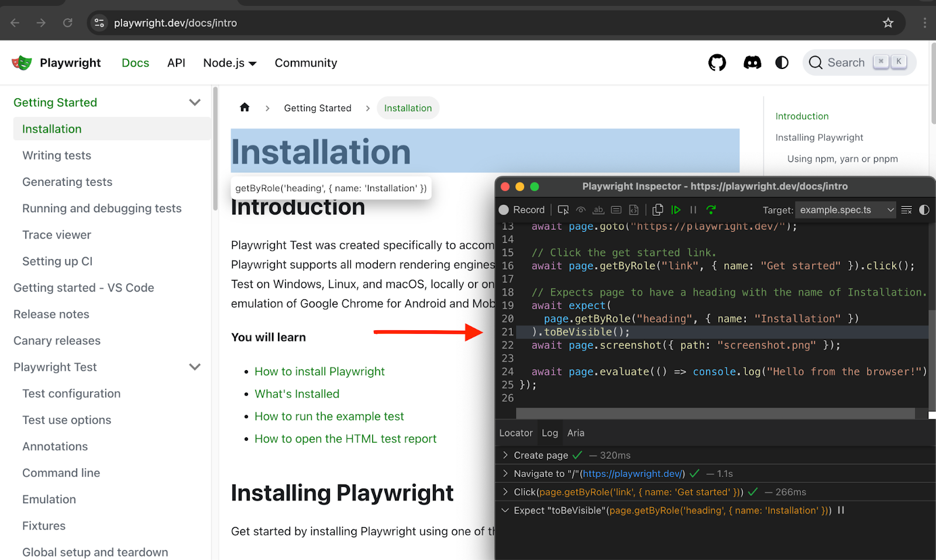Viewport: 936px width, 560px height.
Task: Click the Getting Started breadcrumb
Action: tap(318, 108)
